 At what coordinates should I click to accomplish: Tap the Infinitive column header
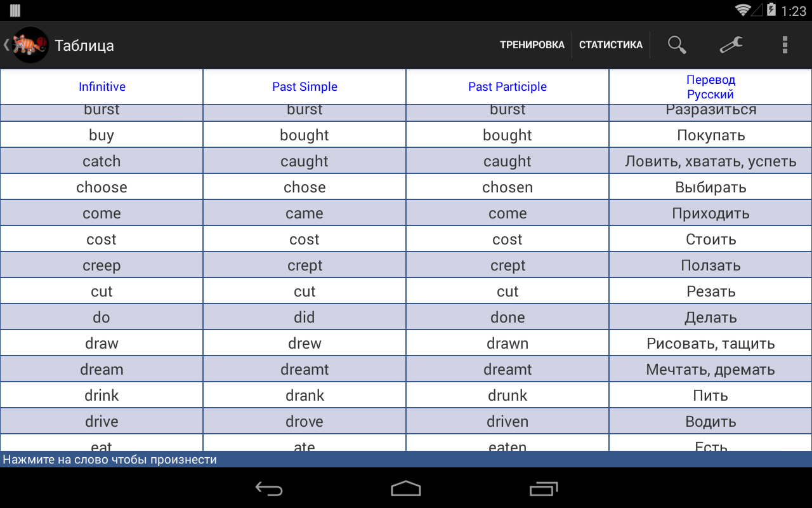(101, 87)
